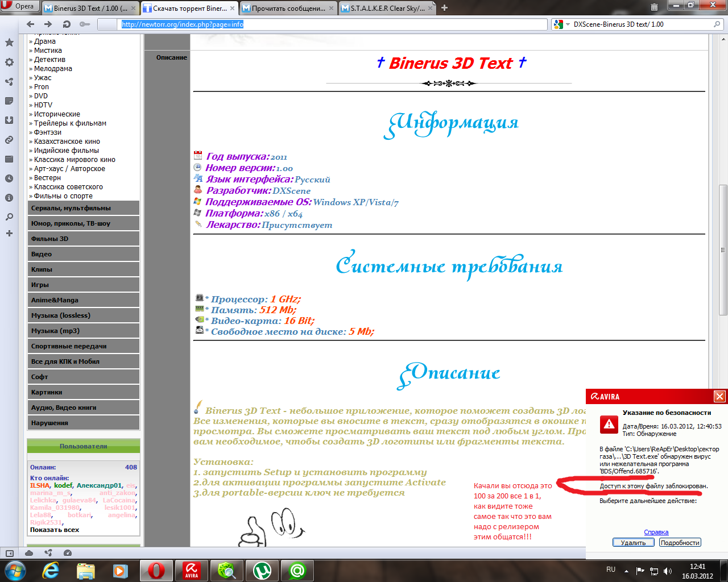
Task: Expand the Музыка (lossless) section
Action: click(84, 315)
